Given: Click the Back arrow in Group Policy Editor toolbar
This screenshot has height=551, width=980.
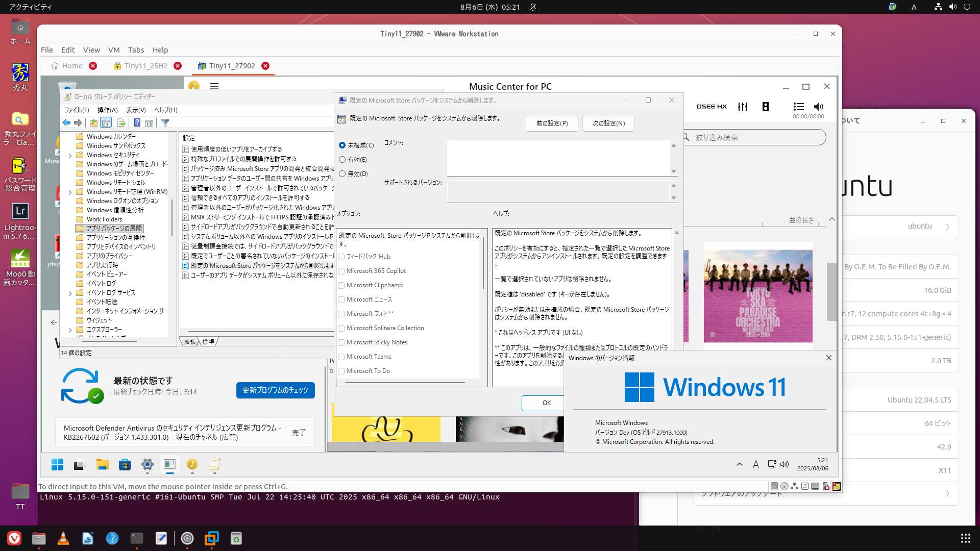Looking at the screenshot, I should pos(66,123).
